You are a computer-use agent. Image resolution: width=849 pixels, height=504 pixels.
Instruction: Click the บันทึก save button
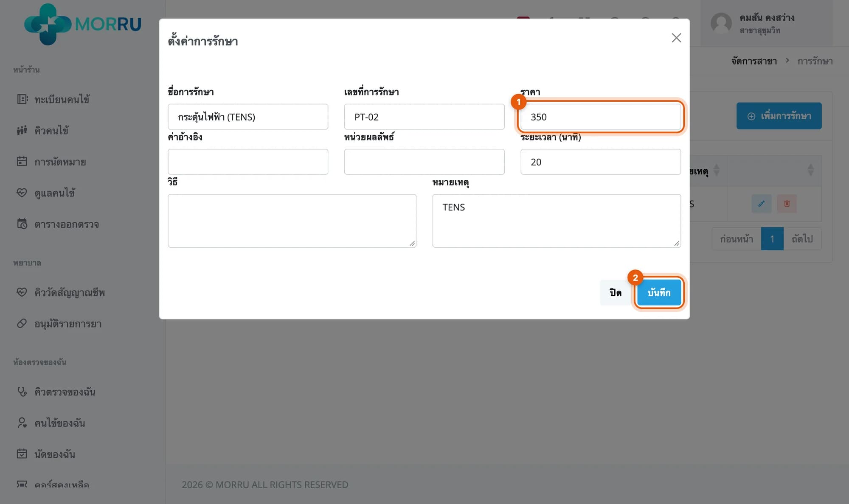click(x=659, y=292)
